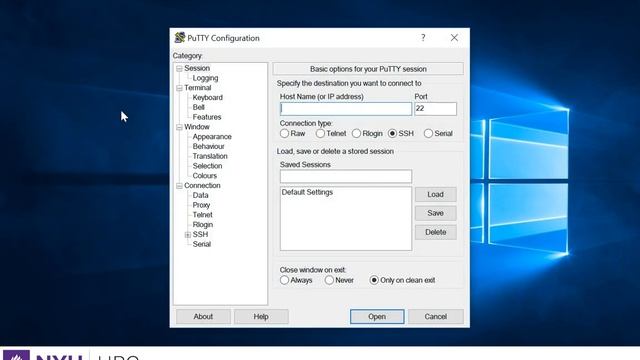Open the Translation category
The width and height of the screenshot is (640, 360).
click(x=210, y=156)
